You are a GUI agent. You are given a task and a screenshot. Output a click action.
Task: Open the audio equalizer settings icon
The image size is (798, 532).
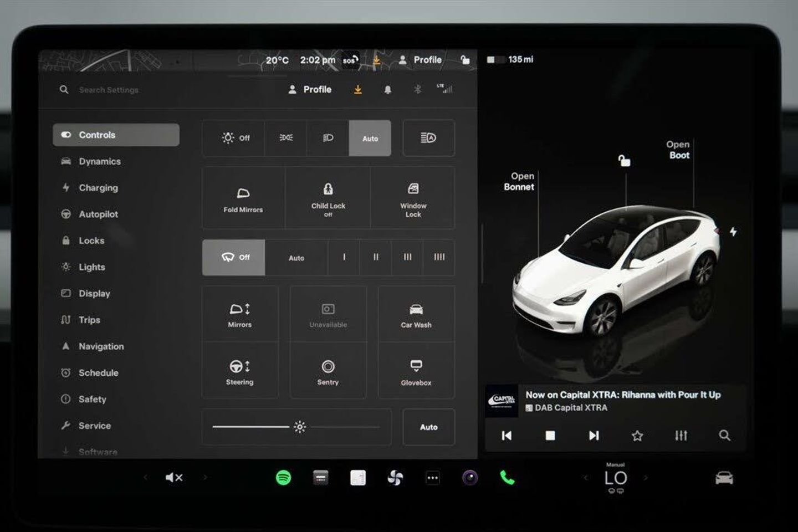pos(681,436)
